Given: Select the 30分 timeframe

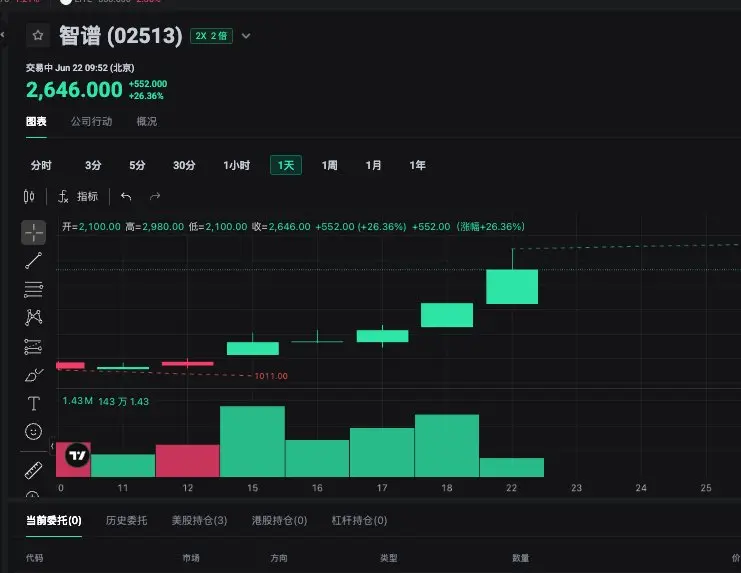Looking at the screenshot, I should [184, 165].
